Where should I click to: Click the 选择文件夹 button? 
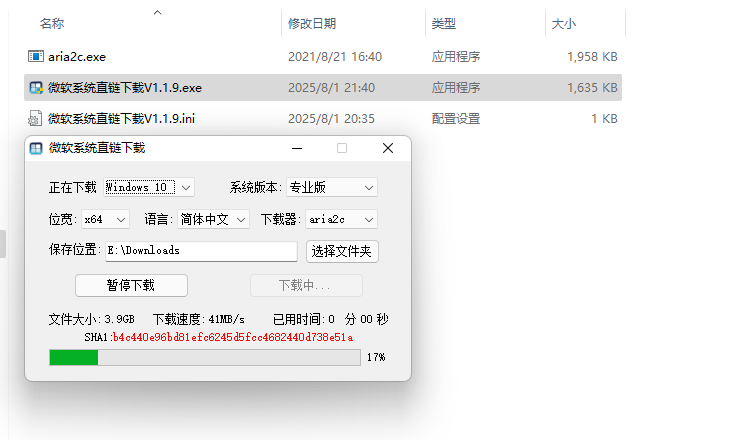[x=342, y=252]
